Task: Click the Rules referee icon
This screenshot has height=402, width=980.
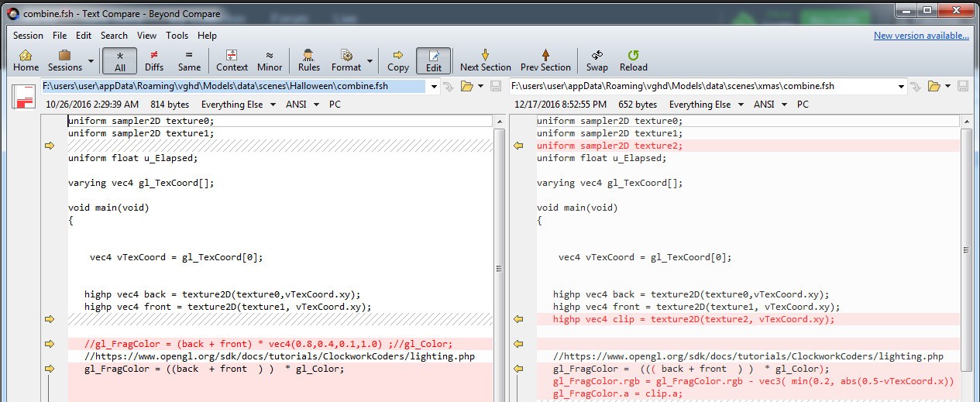Action: tap(308, 55)
